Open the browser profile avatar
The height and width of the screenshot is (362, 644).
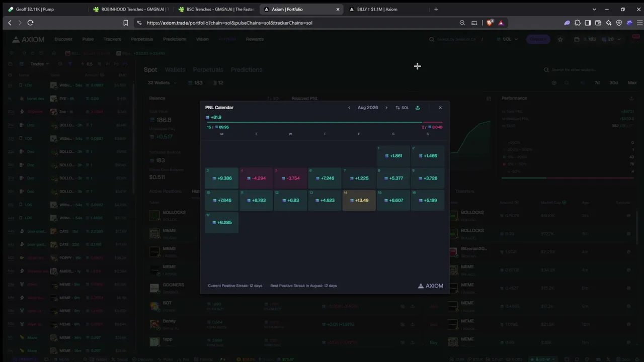629,23
